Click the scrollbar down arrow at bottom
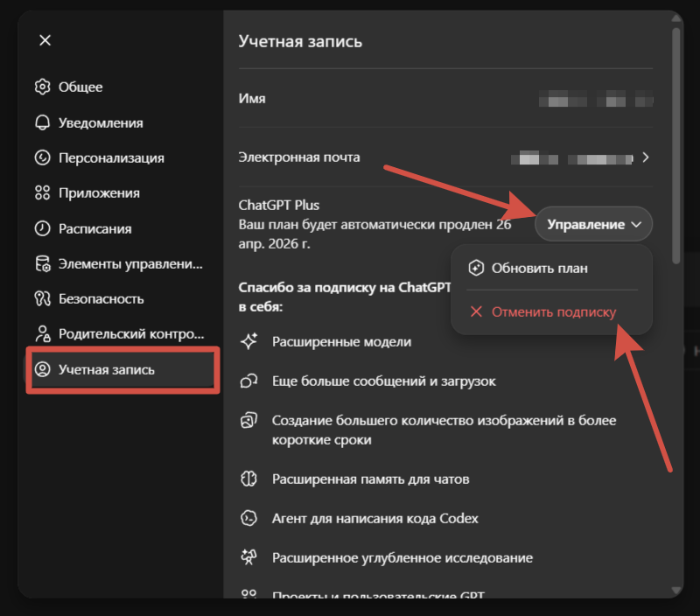The image size is (700, 616). pos(676,591)
